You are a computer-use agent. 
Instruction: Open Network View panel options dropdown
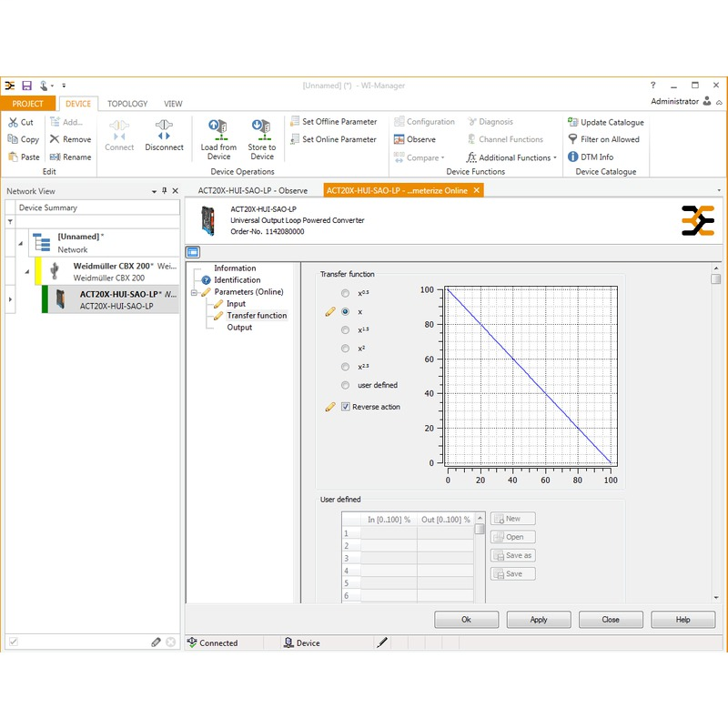pyautogui.click(x=154, y=191)
